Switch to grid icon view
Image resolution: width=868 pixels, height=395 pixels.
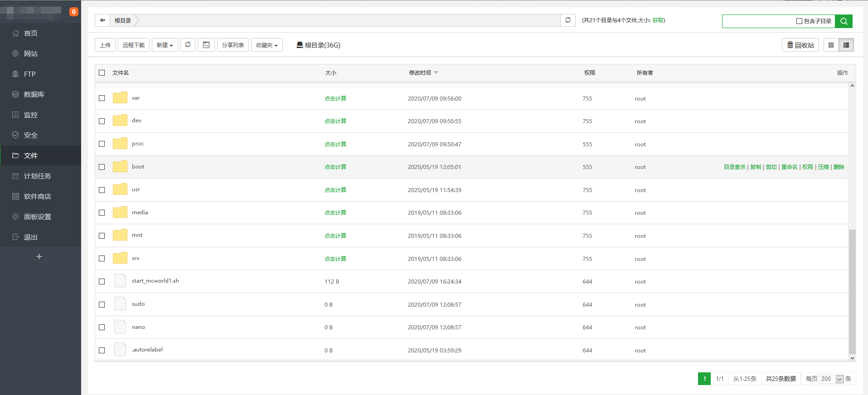point(831,45)
